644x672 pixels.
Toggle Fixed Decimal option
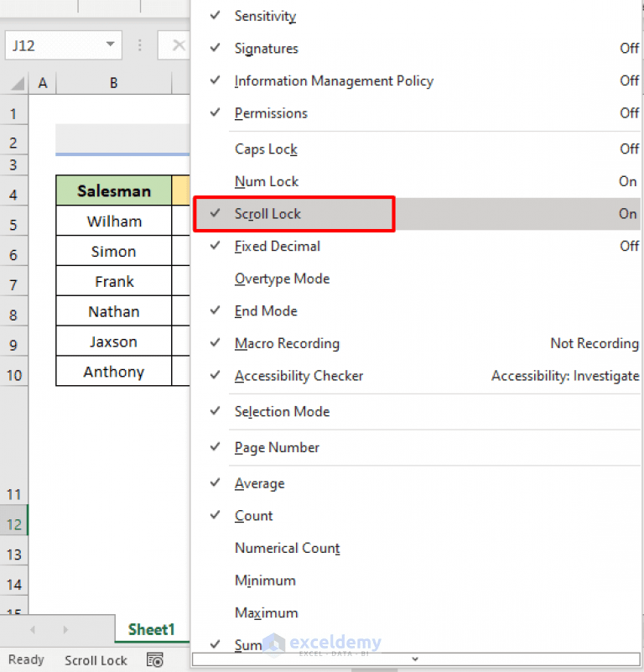(x=416, y=247)
